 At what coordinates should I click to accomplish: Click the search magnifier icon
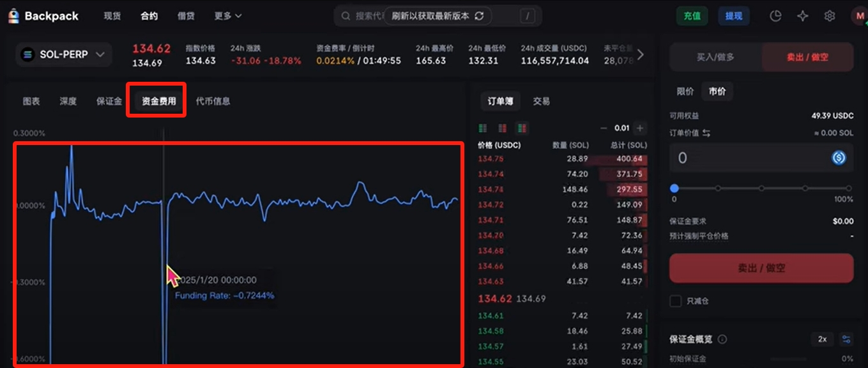coord(346,16)
